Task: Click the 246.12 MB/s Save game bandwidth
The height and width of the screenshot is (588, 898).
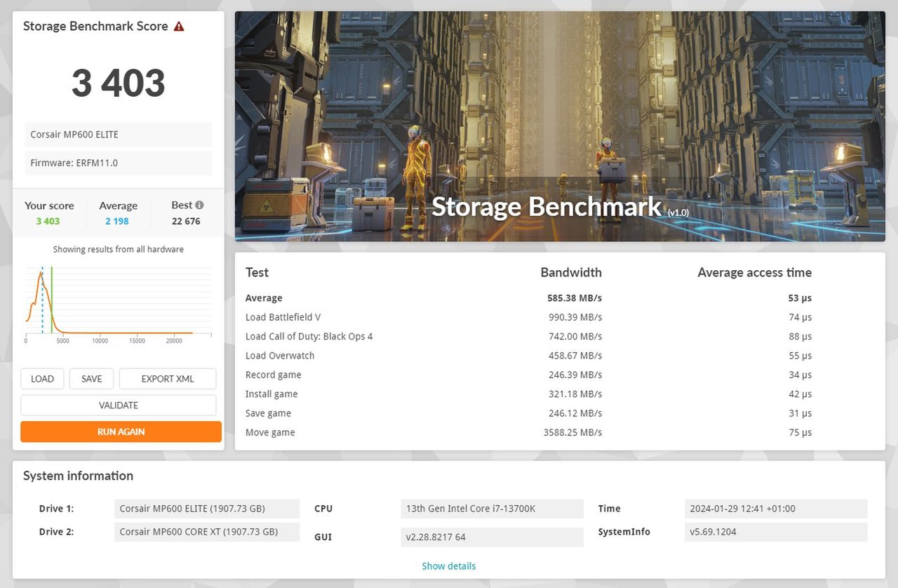Action: [x=575, y=413]
